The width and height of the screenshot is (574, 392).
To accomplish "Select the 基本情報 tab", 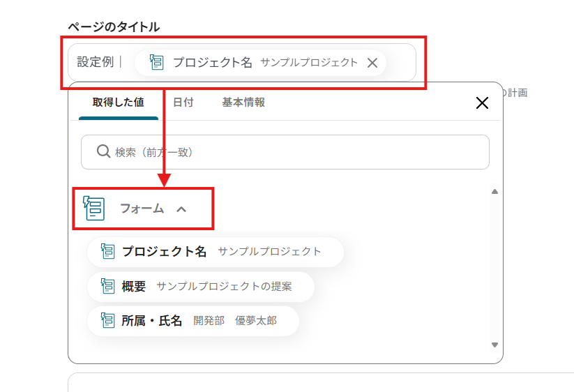I will click(x=243, y=103).
